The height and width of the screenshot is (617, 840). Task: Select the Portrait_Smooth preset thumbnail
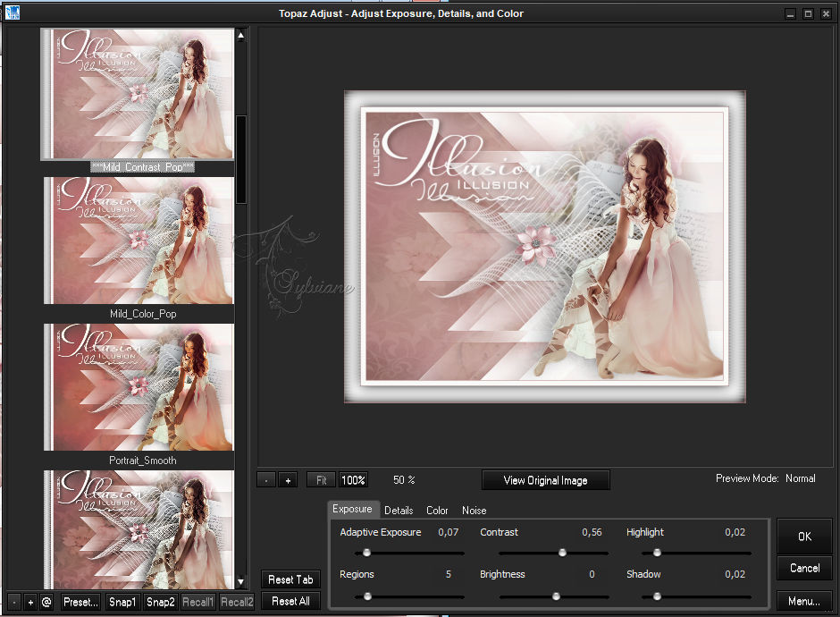(x=139, y=387)
